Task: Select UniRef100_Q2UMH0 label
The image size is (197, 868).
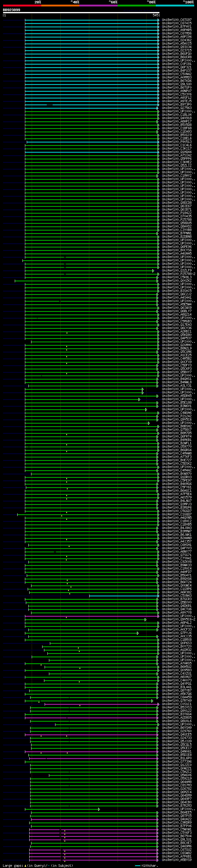Action: [x=176, y=345]
